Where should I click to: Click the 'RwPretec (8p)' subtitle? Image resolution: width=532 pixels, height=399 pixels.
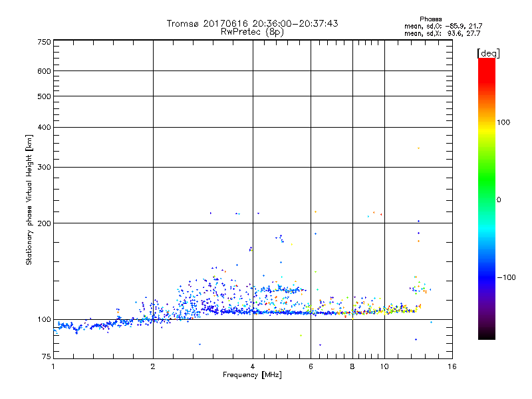[x=252, y=32]
